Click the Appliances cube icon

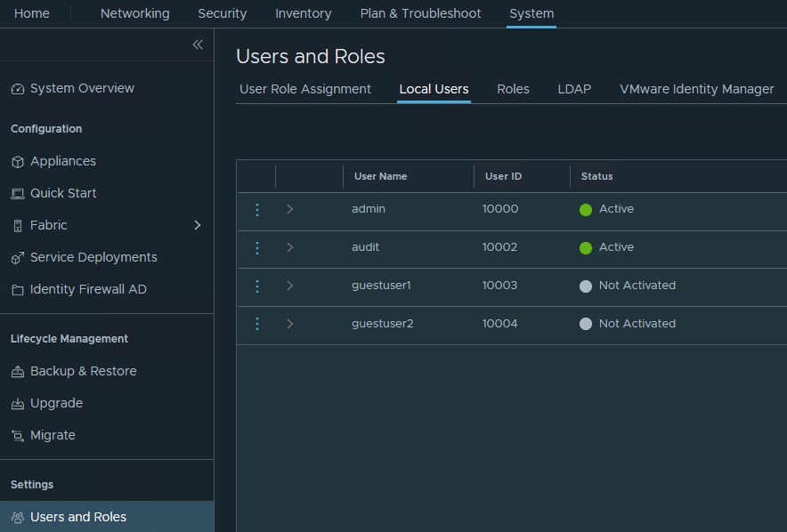point(18,162)
